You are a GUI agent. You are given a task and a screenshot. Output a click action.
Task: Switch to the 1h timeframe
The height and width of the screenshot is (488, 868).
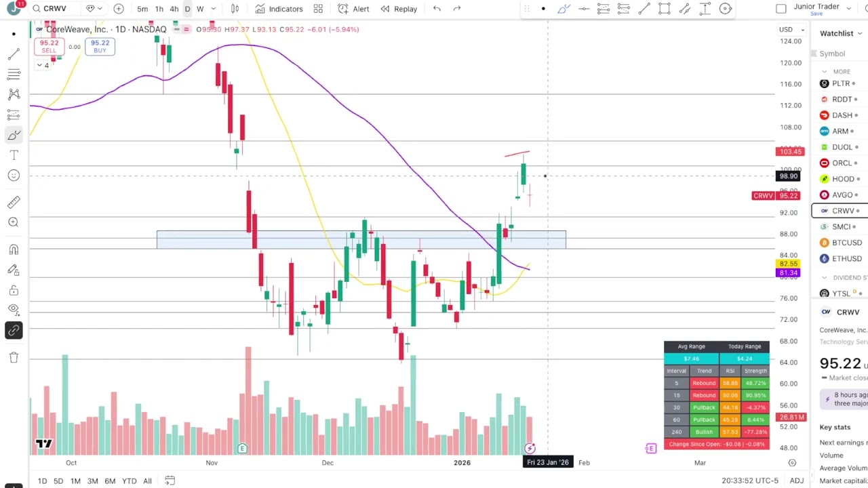pyautogui.click(x=159, y=9)
